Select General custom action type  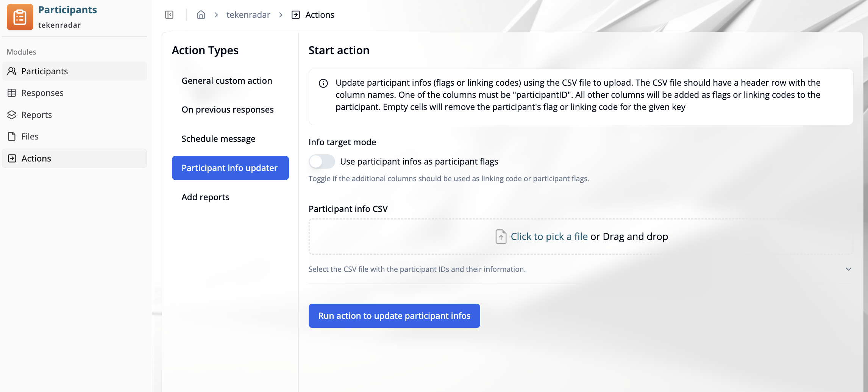[x=226, y=80]
